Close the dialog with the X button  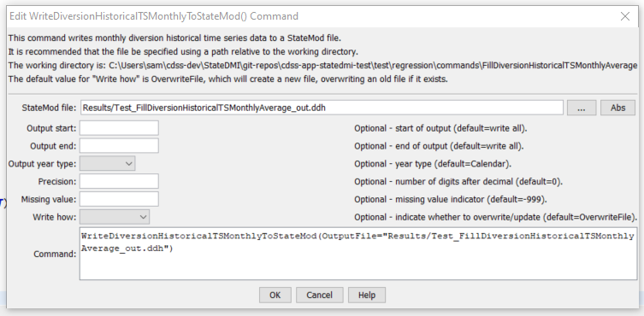[625, 16]
